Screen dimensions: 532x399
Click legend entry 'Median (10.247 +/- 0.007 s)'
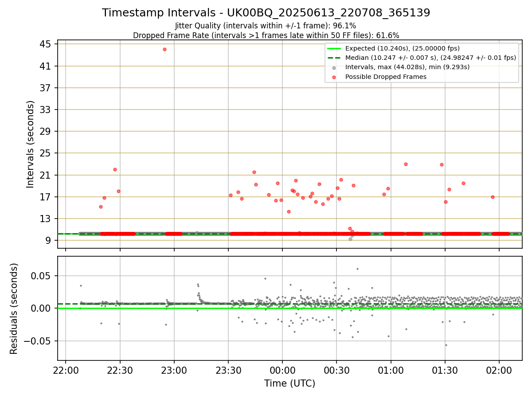click(430, 58)
